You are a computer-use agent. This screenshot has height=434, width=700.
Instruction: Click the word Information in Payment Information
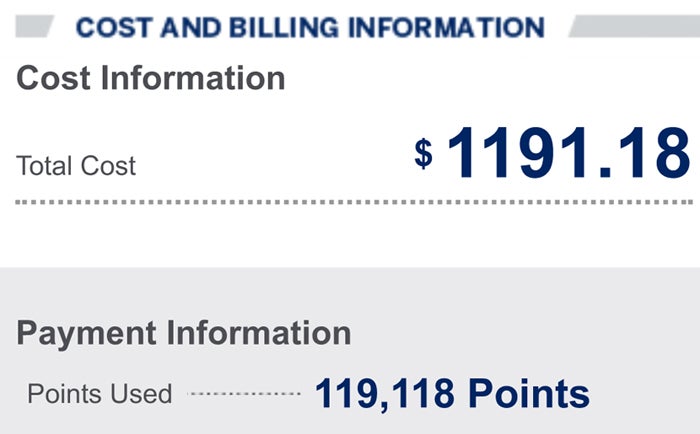pos(259,333)
